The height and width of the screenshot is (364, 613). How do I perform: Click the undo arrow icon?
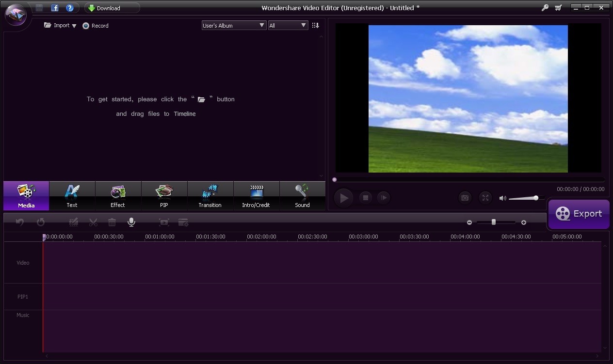(x=20, y=222)
